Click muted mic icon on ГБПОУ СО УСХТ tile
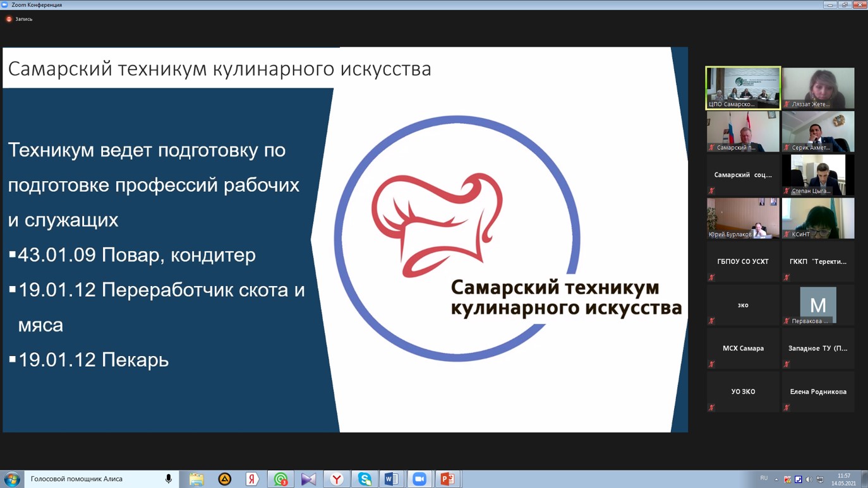The width and height of the screenshot is (868, 488). point(711,278)
